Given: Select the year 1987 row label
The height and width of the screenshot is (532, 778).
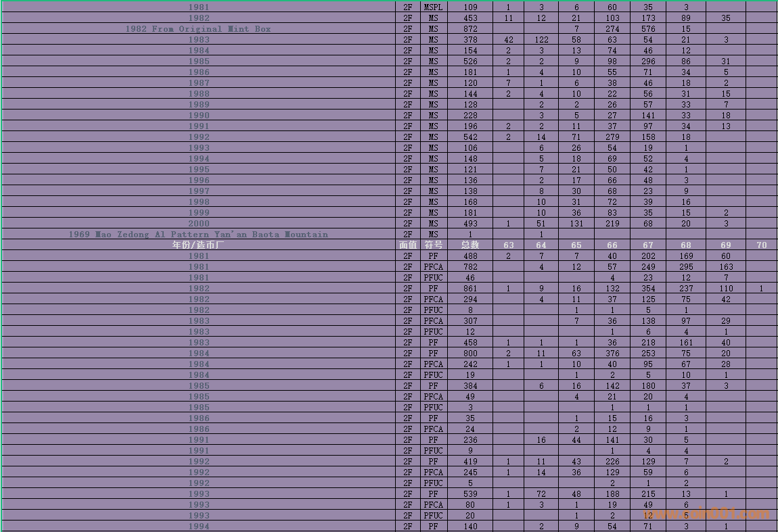Looking at the screenshot, I should pyautogui.click(x=198, y=83).
